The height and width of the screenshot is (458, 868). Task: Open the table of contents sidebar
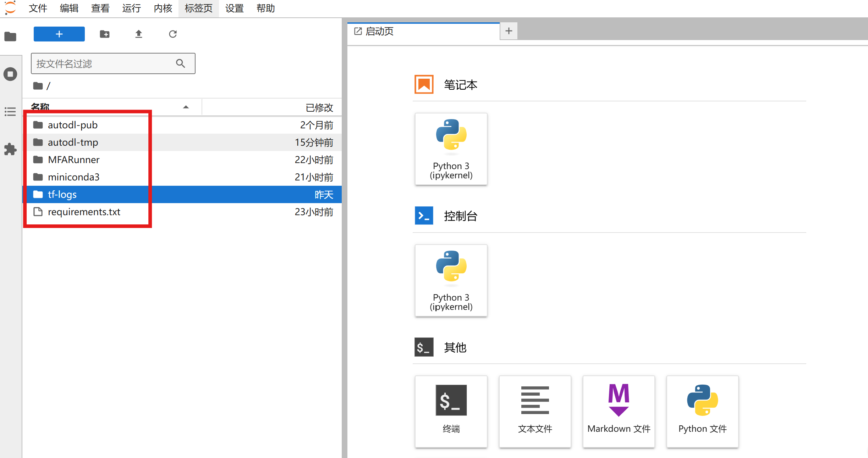coord(10,112)
